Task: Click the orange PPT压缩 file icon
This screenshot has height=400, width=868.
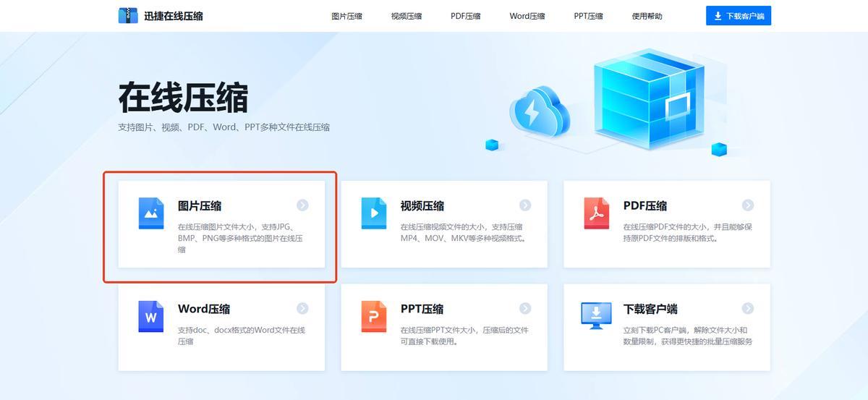Action: (x=374, y=316)
